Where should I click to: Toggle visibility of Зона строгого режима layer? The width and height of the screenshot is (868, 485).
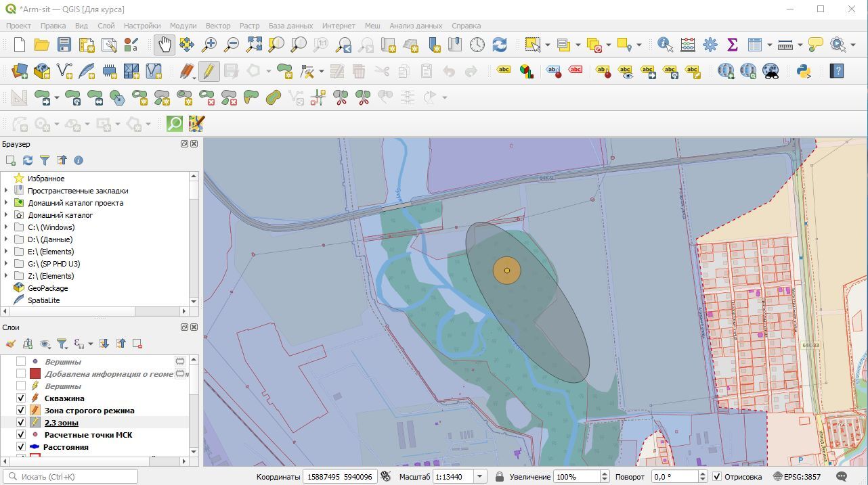coord(21,411)
